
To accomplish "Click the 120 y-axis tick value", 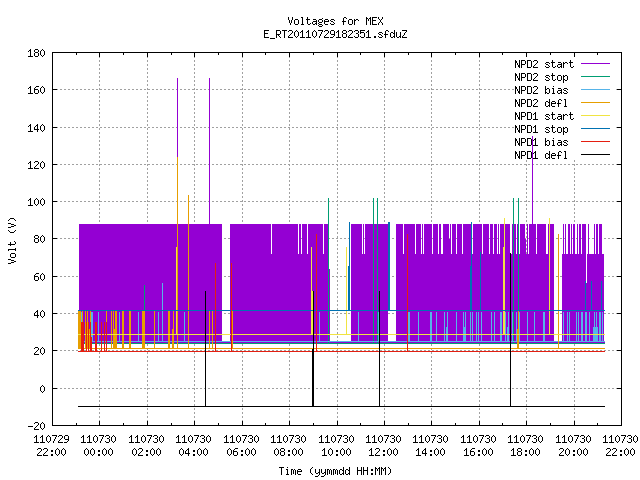I will click(x=36, y=165).
